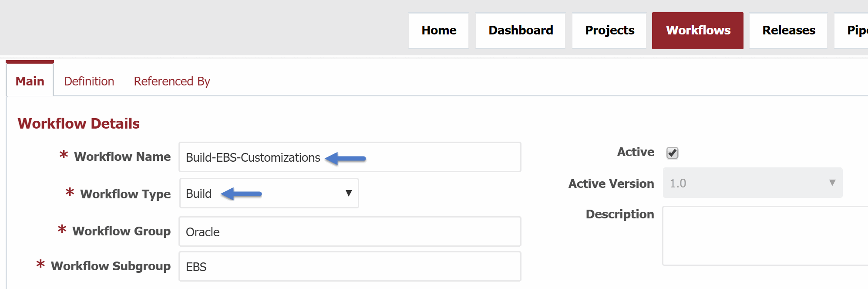Click into the Workflow Name field
Image resolution: width=868 pixels, height=289 pixels.
point(350,157)
